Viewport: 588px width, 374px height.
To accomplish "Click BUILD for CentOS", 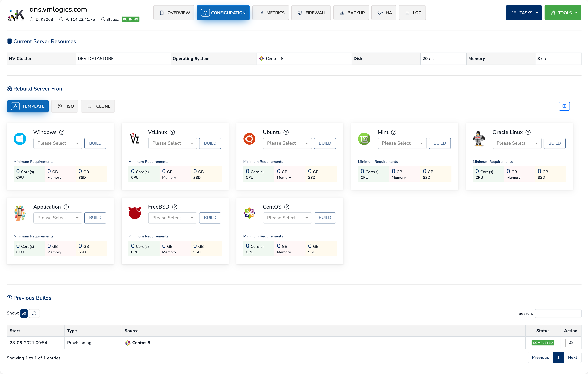I will coord(325,218).
